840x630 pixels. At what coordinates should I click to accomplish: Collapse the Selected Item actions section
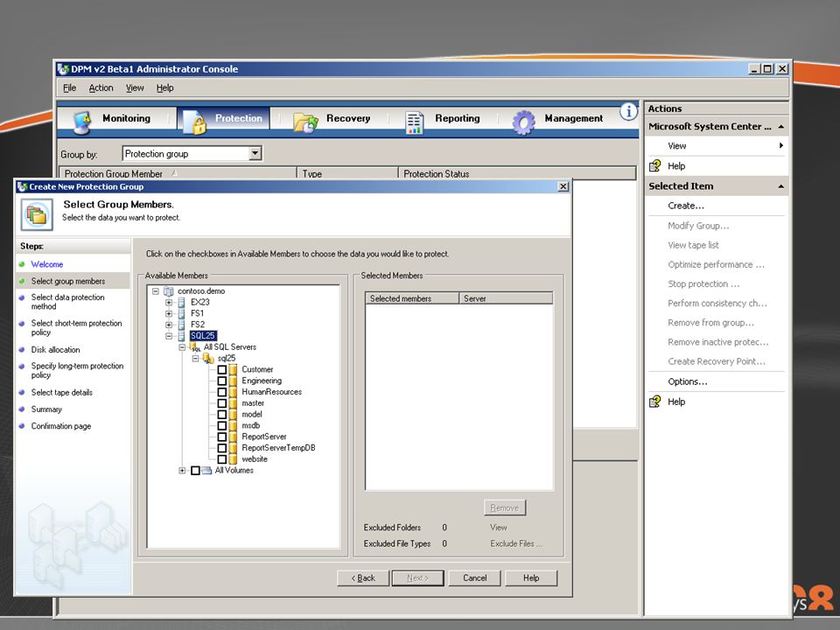coord(781,186)
